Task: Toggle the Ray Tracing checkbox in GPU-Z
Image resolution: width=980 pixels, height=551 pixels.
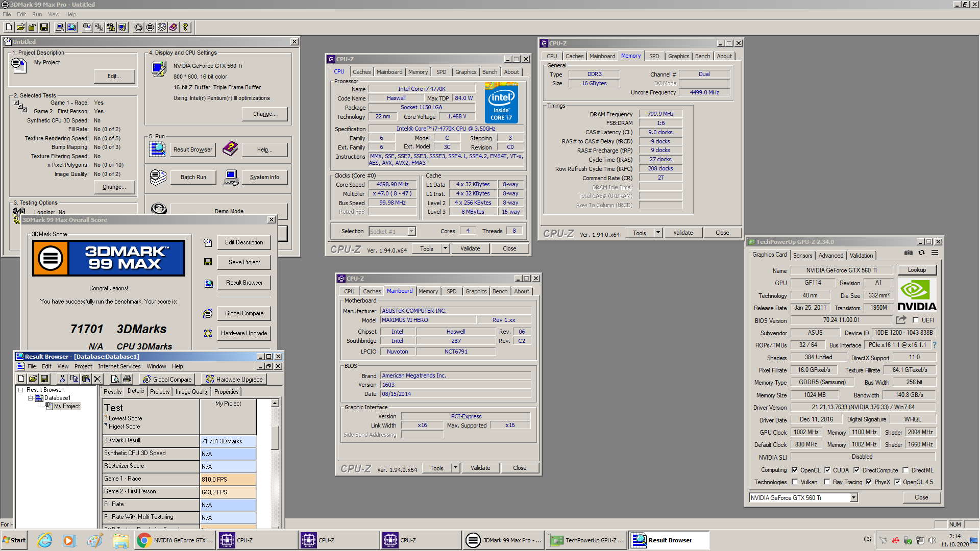Action: [827, 482]
